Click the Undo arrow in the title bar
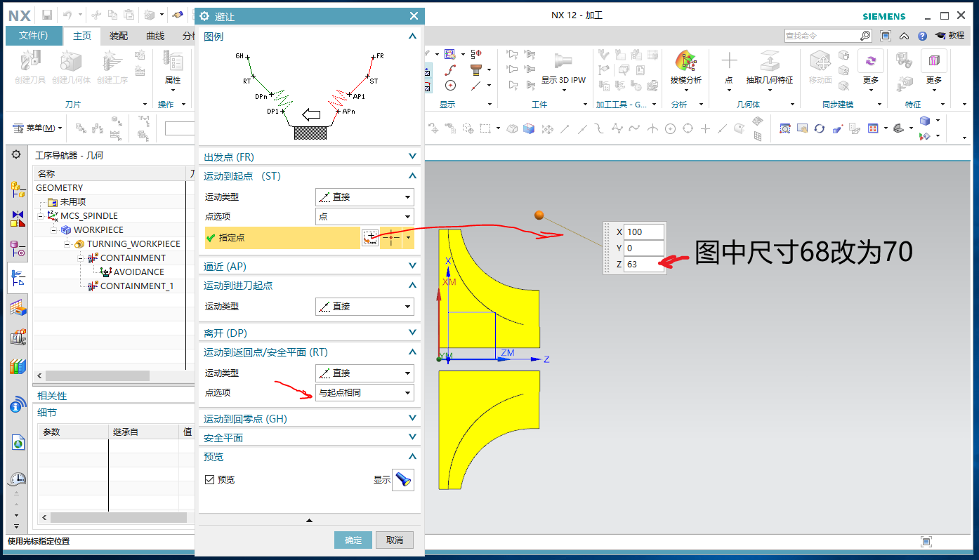Image resolution: width=979 pixels, height=560 pixels. pyautogui.click(x=68, y=15)
